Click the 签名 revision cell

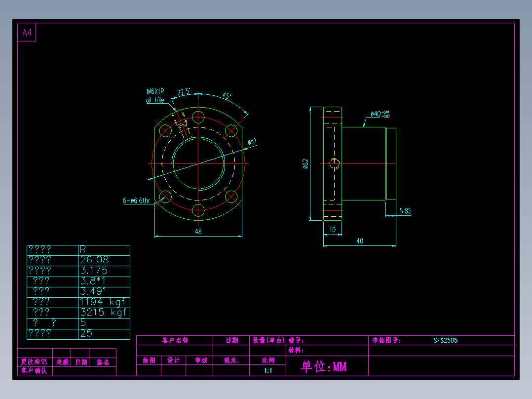pyautogui.click(x=103, y=362)
